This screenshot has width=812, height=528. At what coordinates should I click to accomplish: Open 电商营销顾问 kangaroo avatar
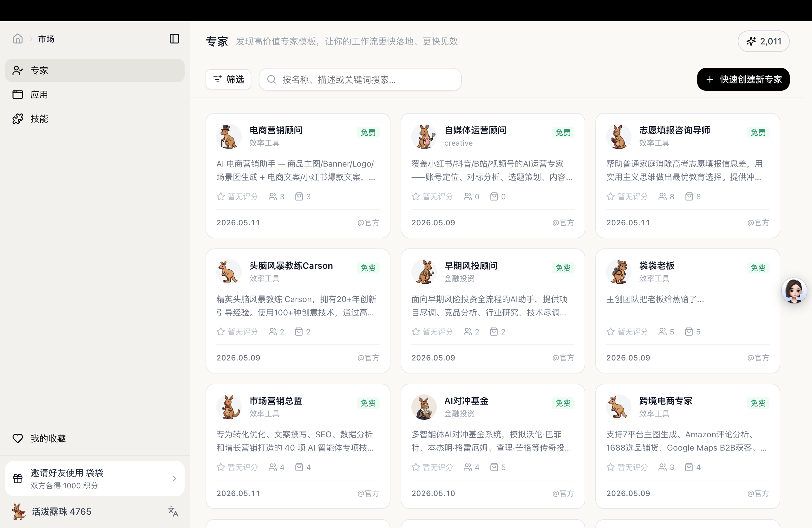tap(229, 136)
